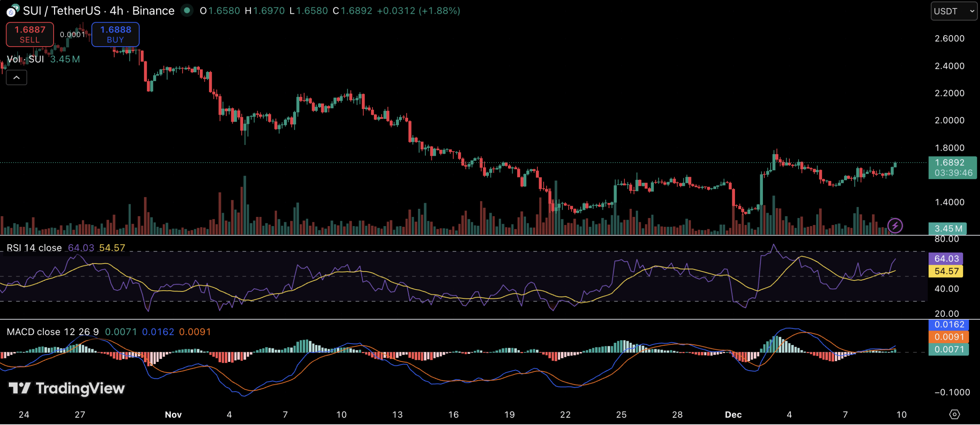Open the USDT currency dropdown
The image size is (980, 425).
[x=954, y=11]
